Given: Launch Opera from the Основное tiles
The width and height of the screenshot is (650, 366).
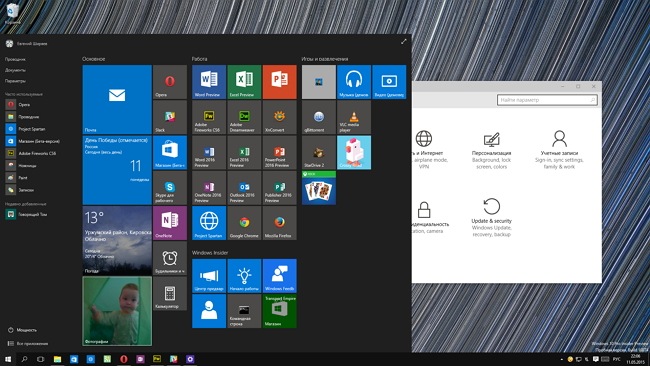Looking at the screenshot, I should pos(170,82).
